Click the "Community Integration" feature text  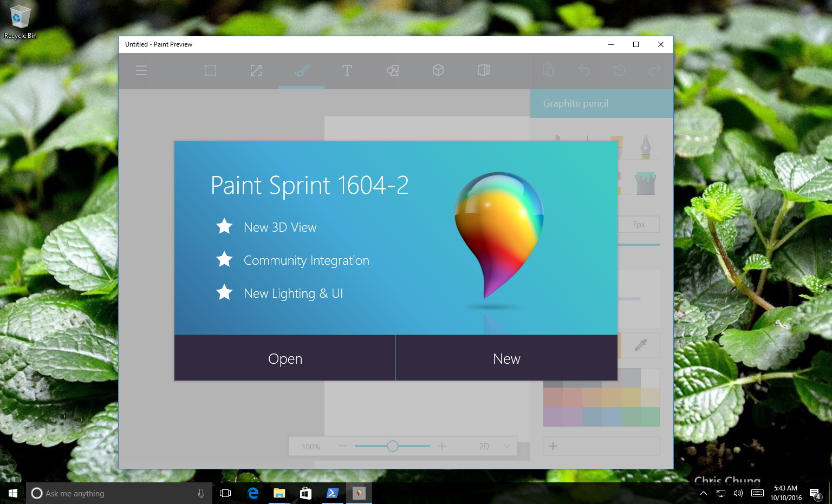(307, 260)
